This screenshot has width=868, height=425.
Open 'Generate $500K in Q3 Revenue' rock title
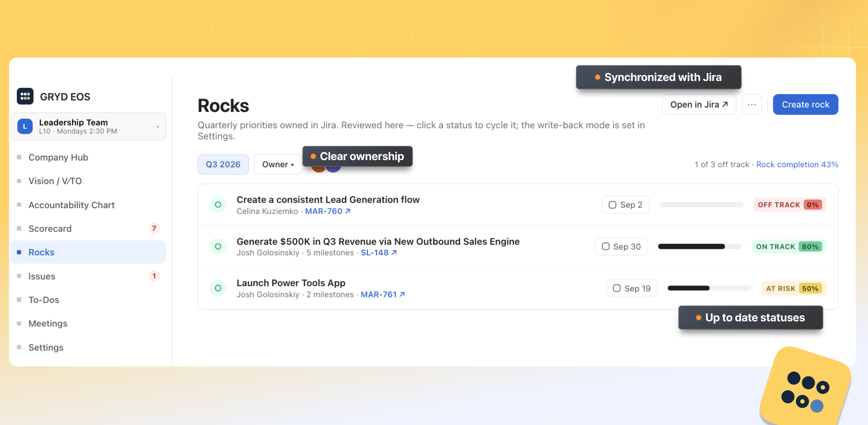point(378,241)
